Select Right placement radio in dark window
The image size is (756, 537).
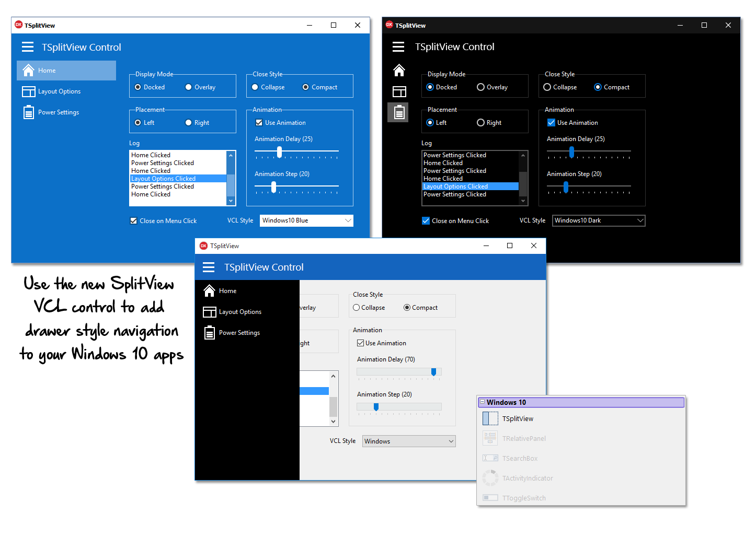tap(481, 123)
